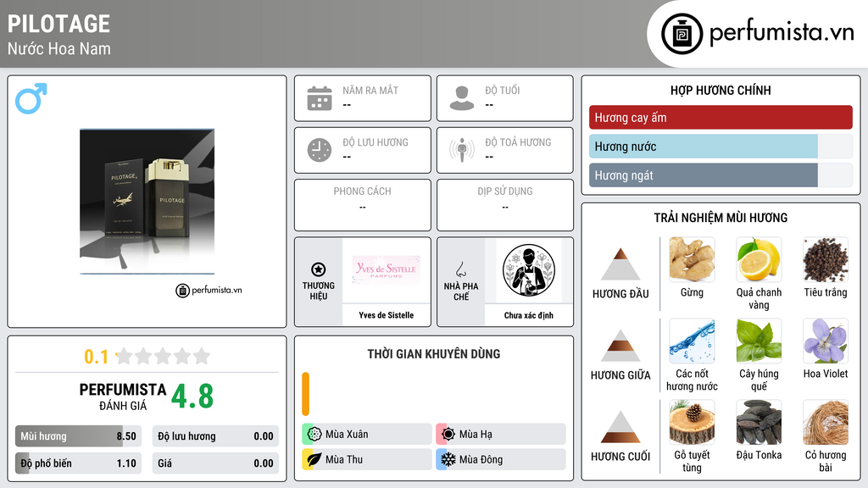Click the Cỏ hương bài vetiver image
868x488 pixels.
[x=826, y=422]
